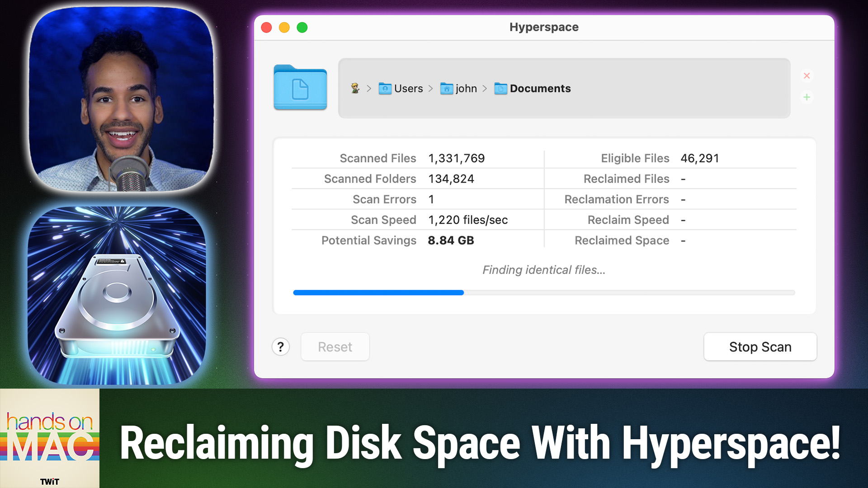Click the Users folder icon in the path
Image resolution: width=868 pixels, height=488 pixels.
pos(384,89)
